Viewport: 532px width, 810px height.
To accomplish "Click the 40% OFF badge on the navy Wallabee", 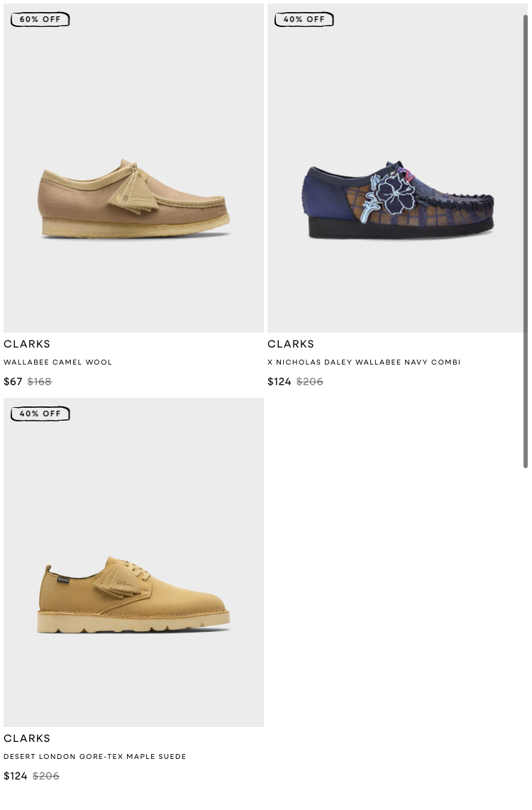I will (x=304, y=20).
